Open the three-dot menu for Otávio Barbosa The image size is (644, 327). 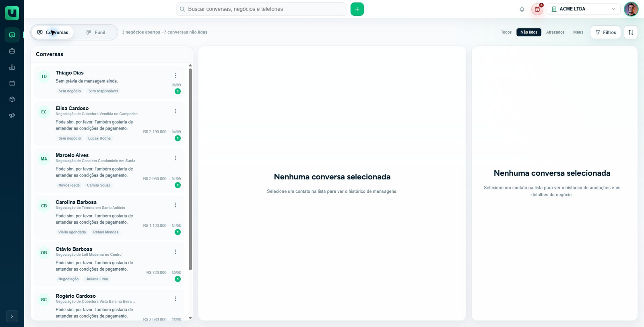(x=175, y=252)
